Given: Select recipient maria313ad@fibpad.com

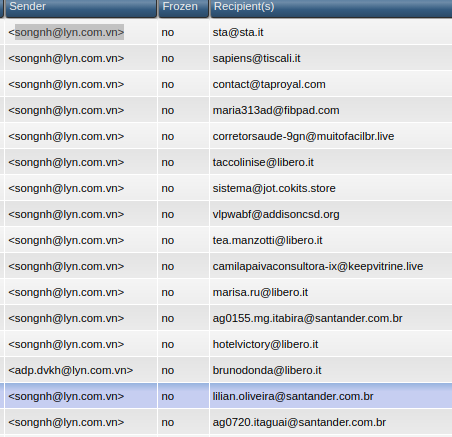Looking at the screenshot, I should [276, 110].
